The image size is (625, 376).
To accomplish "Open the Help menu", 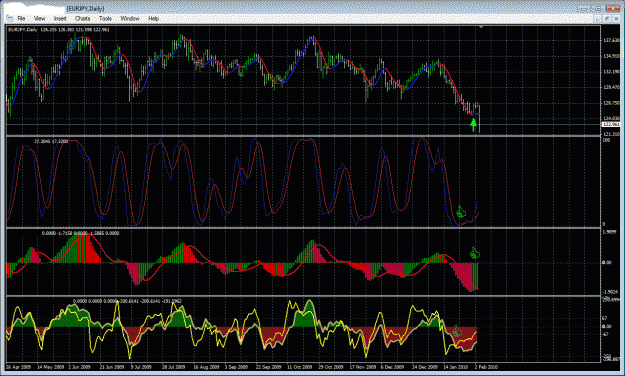I will click(x=153, y=18).
